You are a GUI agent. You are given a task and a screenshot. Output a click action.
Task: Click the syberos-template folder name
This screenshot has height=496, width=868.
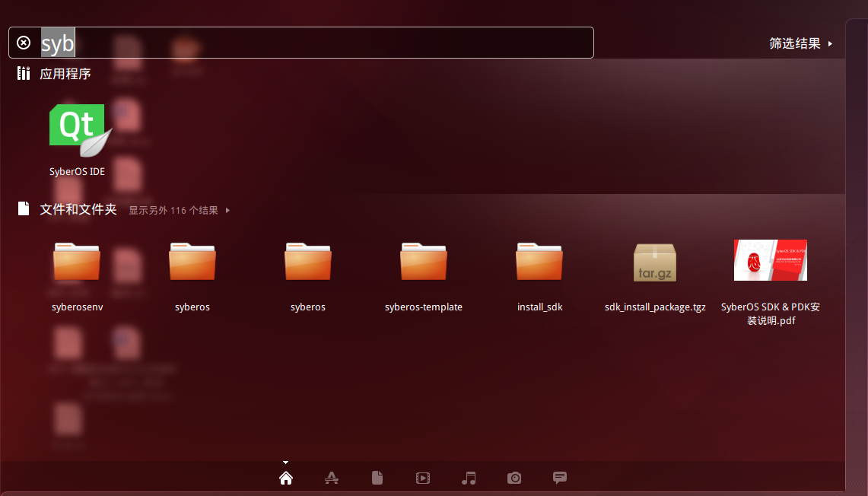[x=424, y=307]
